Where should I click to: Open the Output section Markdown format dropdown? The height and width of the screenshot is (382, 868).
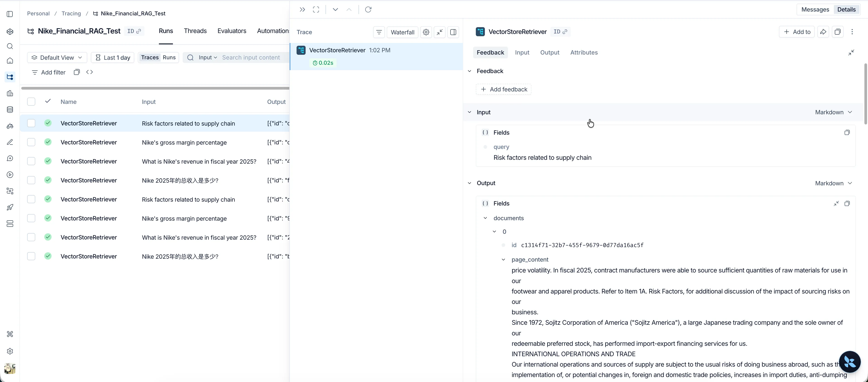(833, 183)
